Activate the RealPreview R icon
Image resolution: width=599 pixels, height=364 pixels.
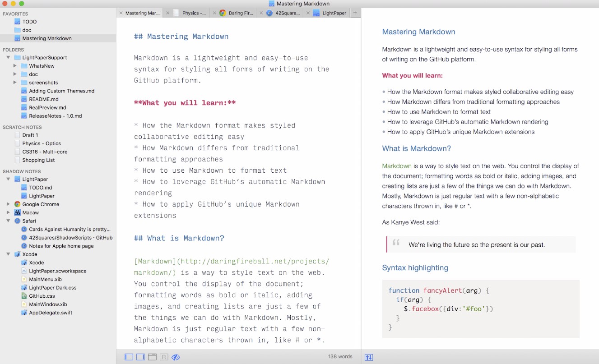tap(163, 357)
